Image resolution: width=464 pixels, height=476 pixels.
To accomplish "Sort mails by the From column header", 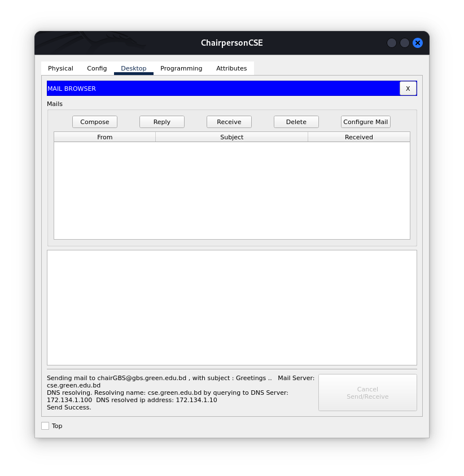I will 104,137.
